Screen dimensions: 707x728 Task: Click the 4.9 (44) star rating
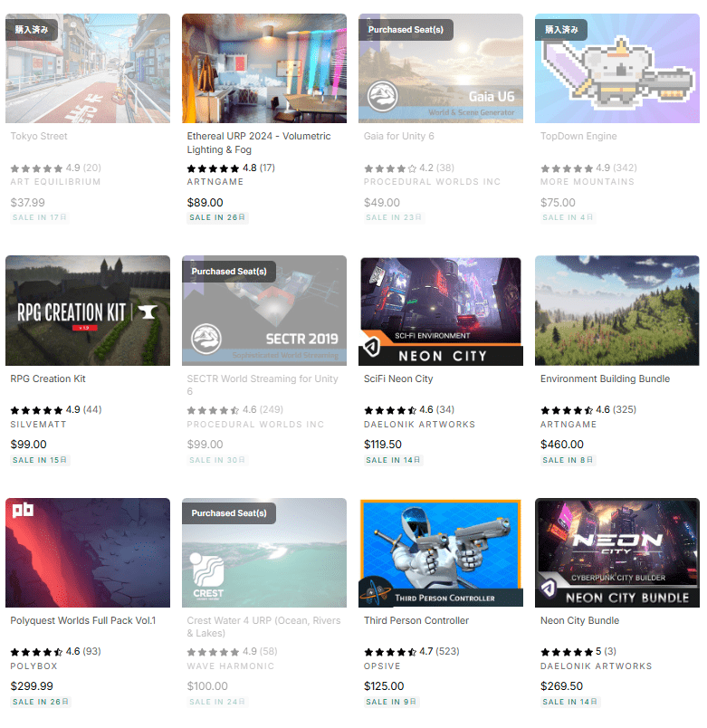tap(56, 409)
